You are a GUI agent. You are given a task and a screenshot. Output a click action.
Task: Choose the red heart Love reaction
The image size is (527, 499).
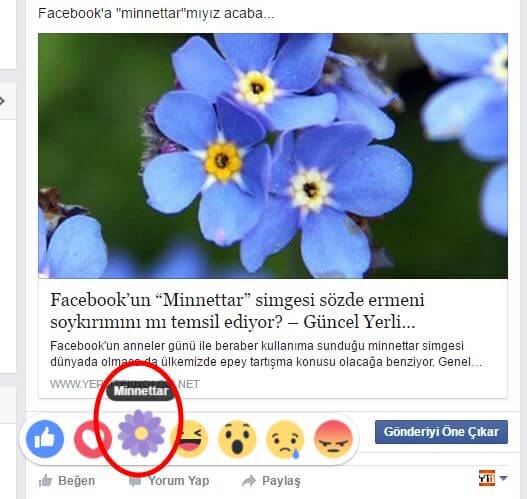click(93, 439)
